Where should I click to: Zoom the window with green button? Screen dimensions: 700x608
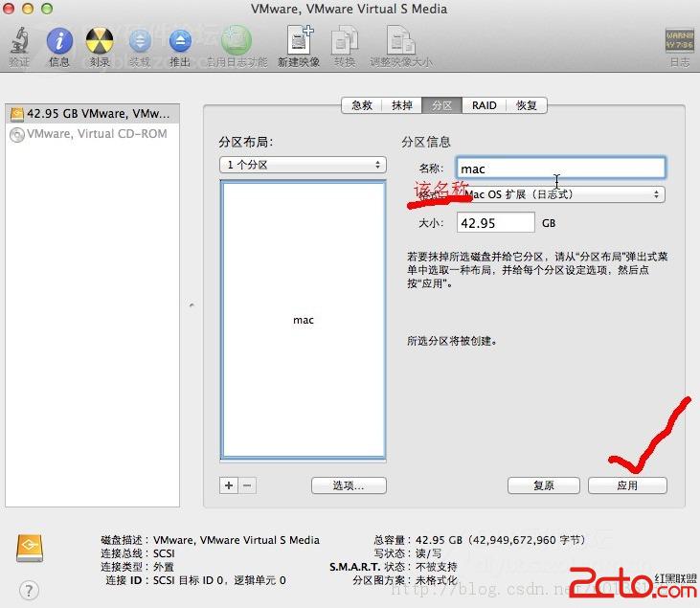click(47, 9)
